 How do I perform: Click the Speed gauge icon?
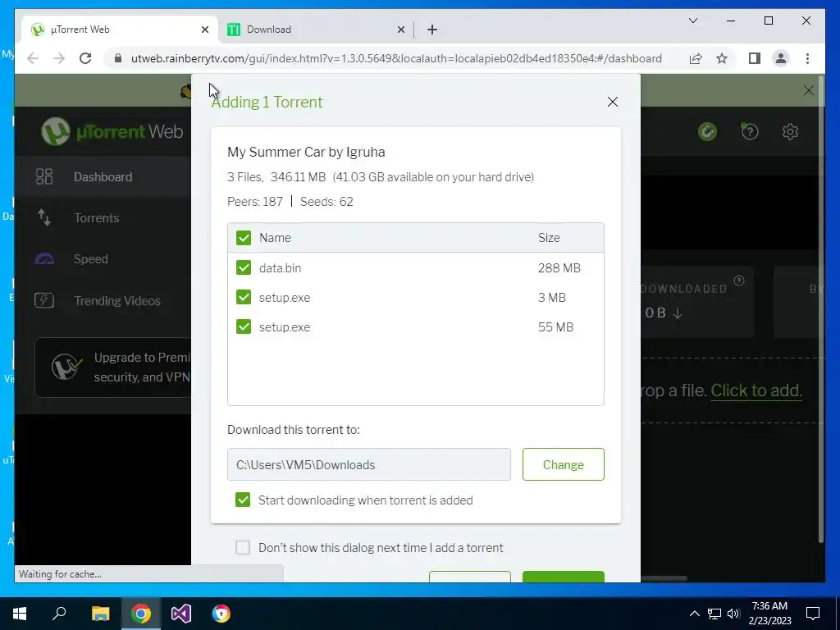click(44, 259)
